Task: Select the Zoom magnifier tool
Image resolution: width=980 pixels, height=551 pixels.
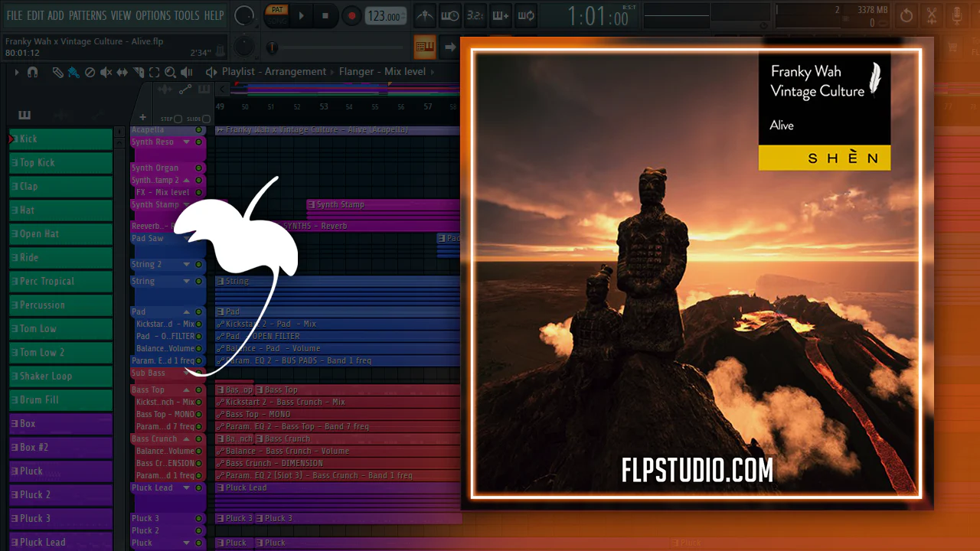Action: pos(170,72)
